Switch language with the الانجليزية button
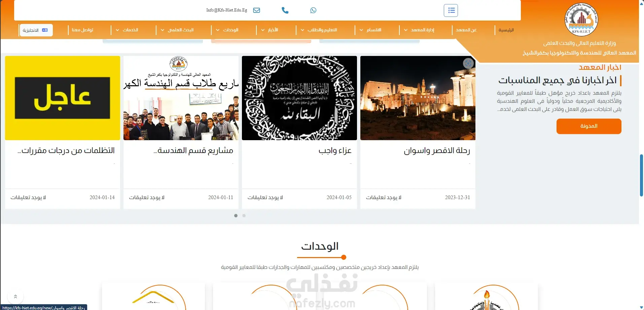Screen dimensions: 644x310 click(x=36, y=30)
